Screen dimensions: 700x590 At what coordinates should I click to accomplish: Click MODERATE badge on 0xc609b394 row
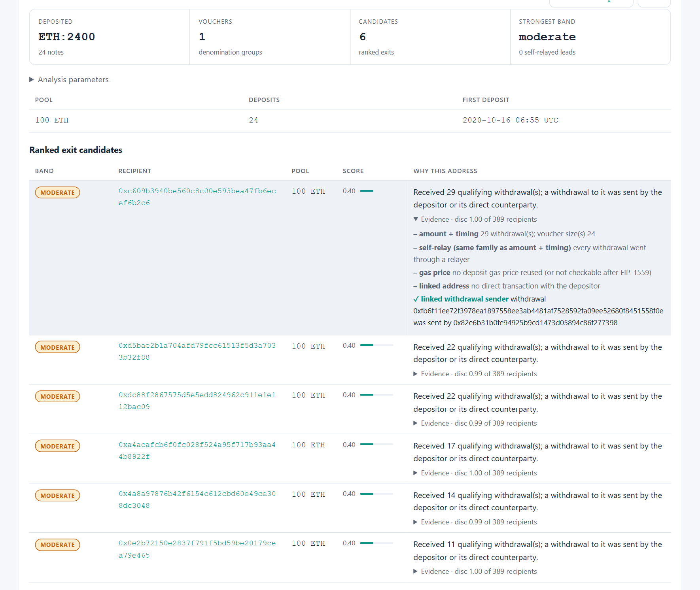[57, 192]
